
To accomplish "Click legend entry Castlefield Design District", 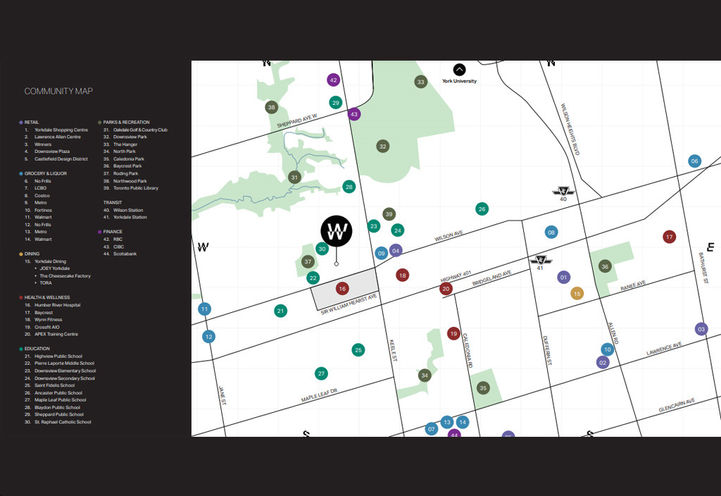I will pyautogui.click(x=56, y=159).
